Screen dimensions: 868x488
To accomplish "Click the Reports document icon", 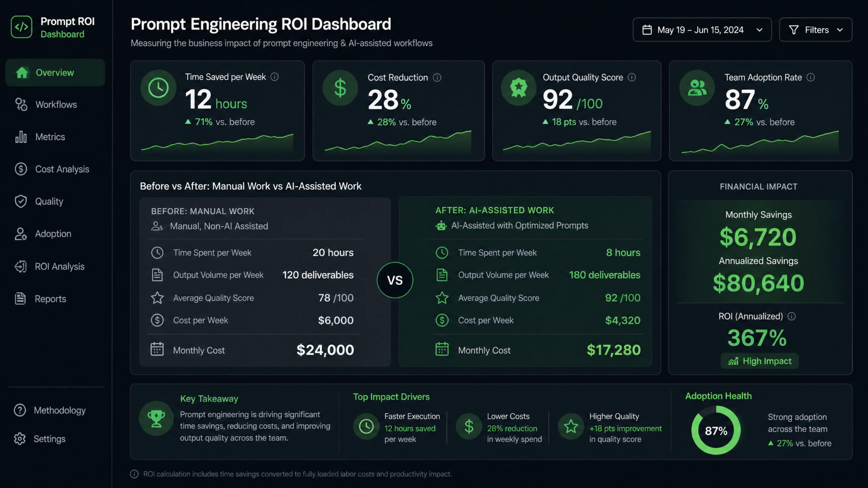I will pos(20,299).
